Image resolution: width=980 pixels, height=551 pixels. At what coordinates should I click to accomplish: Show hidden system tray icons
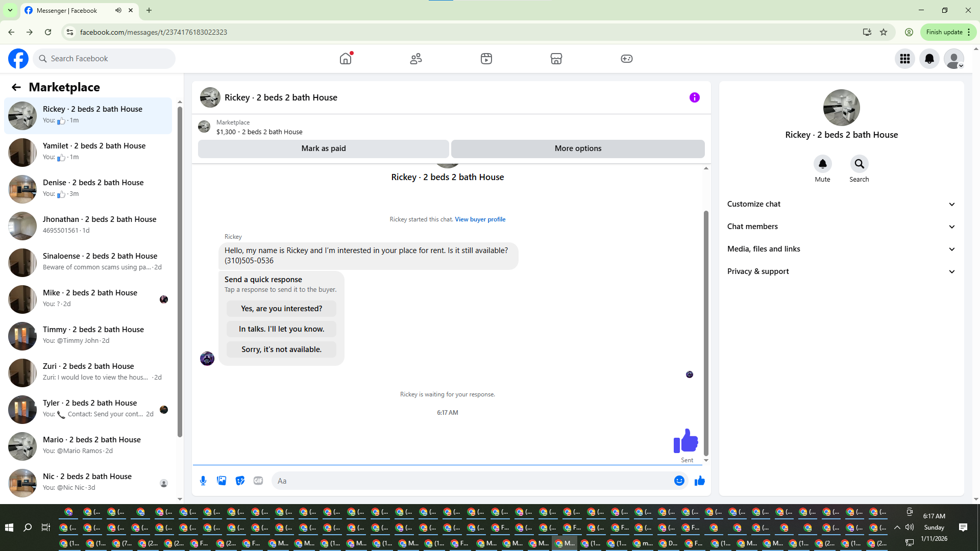(x=897, y=528)
